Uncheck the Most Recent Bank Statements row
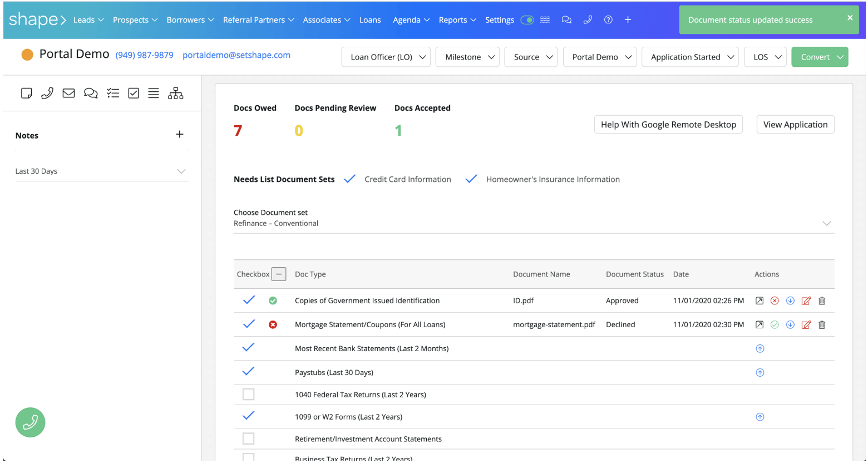This screenshot has height=473, width=868. (x=248, y=347)
